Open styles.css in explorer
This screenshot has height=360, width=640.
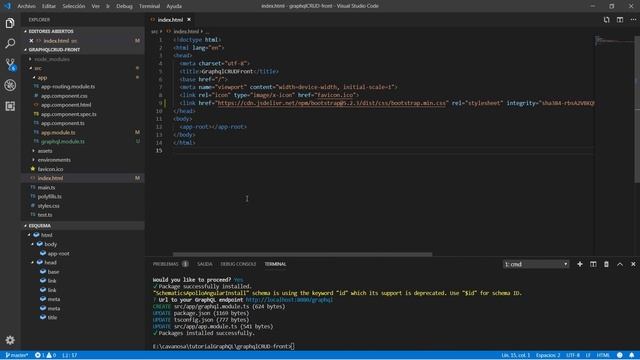point(49,206)
